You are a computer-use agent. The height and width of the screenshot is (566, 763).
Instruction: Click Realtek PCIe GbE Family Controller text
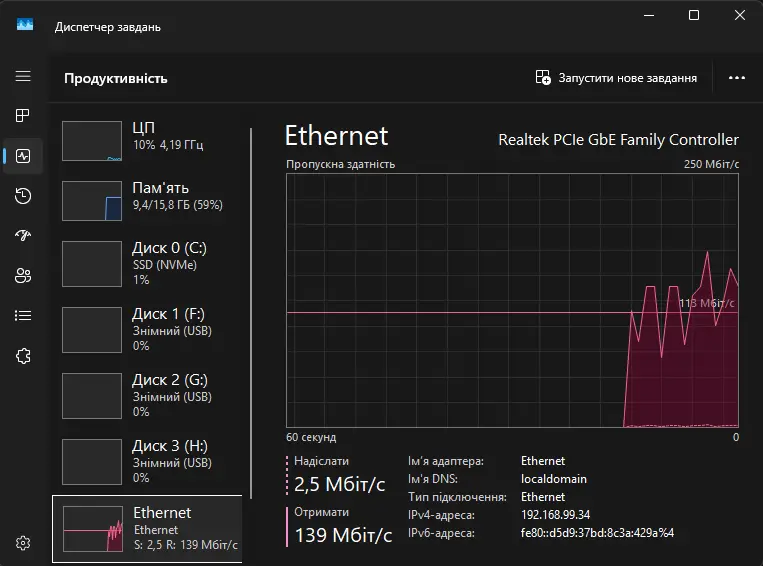click(618, 140)
